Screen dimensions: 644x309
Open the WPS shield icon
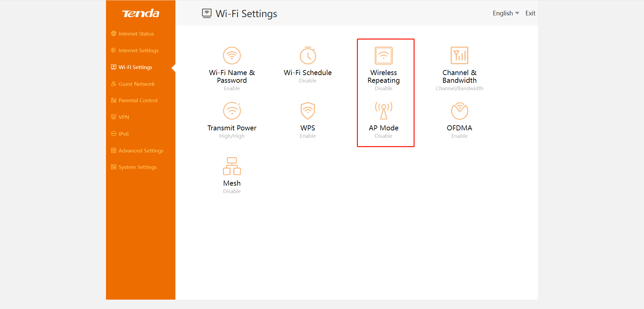[x=308, y=111]
